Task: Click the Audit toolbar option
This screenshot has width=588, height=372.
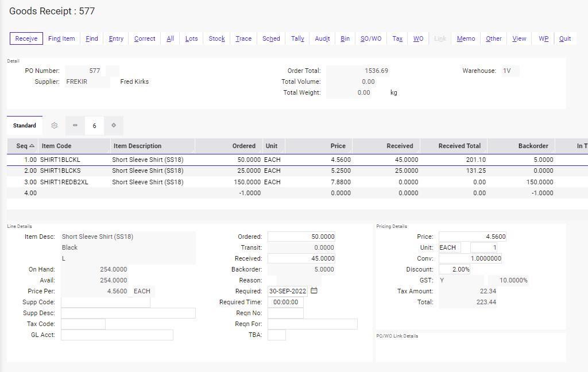Action: click(322, 38)
